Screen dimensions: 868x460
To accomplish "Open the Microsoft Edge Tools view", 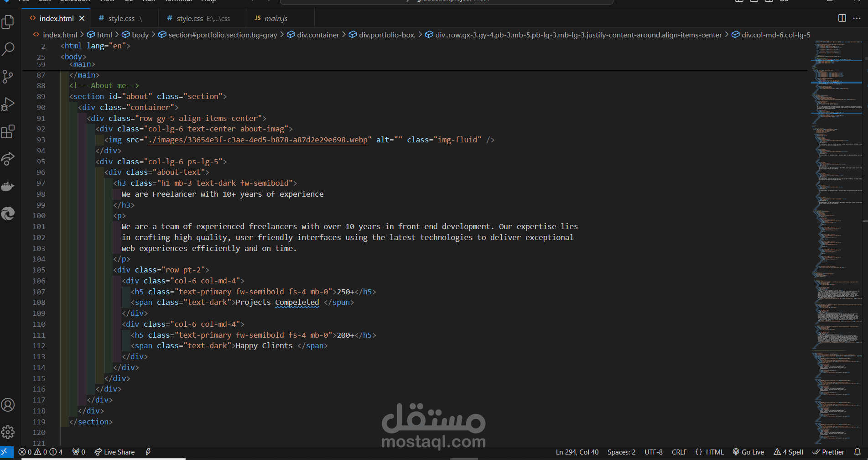I will 8,214.
